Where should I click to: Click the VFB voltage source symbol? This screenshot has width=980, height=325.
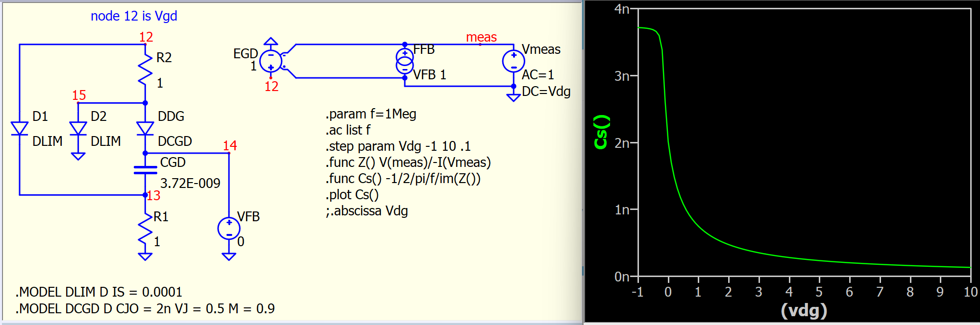click(229, 229)
